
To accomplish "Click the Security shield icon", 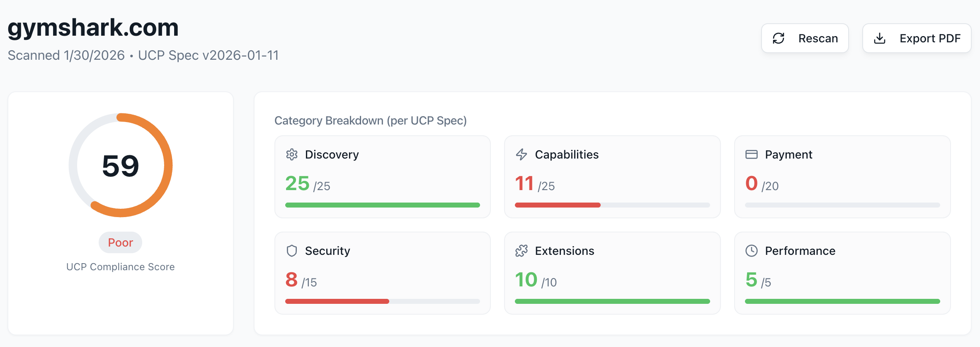I will [292, 251].
